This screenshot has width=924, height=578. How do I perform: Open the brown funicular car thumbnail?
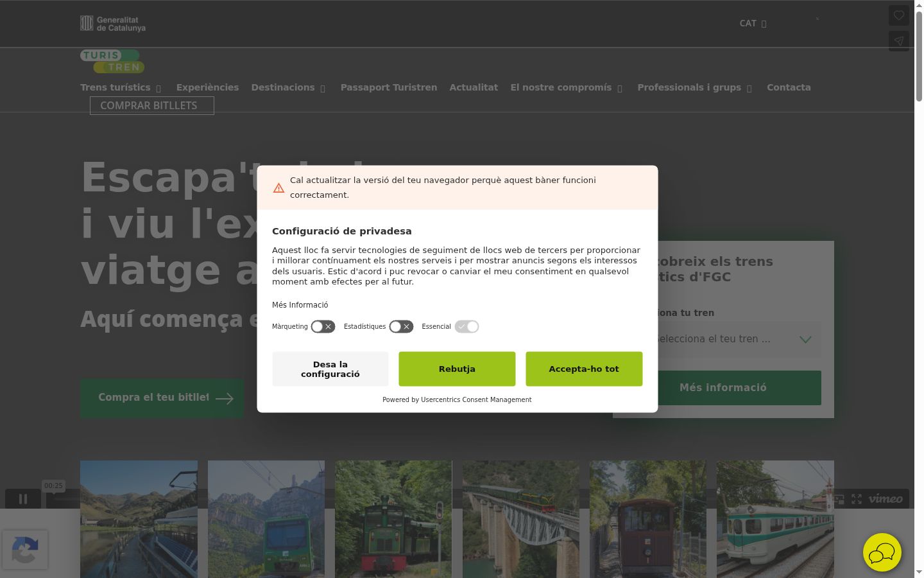[x=648, y=519]
